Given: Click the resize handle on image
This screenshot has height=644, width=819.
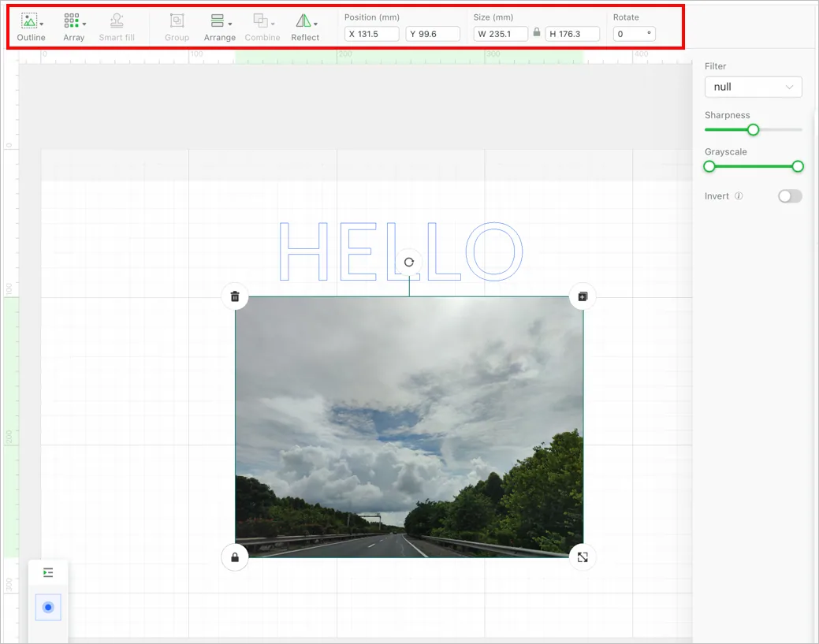Looking at the screenshot, I should click(x=583, y=557).
